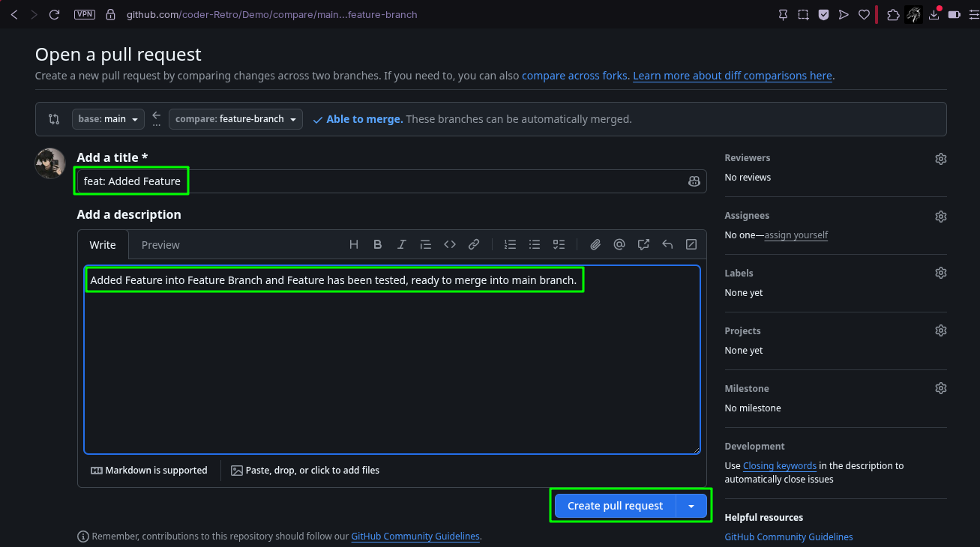
Task: Open GitHub Community Guidelines under Helpful resources
Action: (x=789, y=537)
